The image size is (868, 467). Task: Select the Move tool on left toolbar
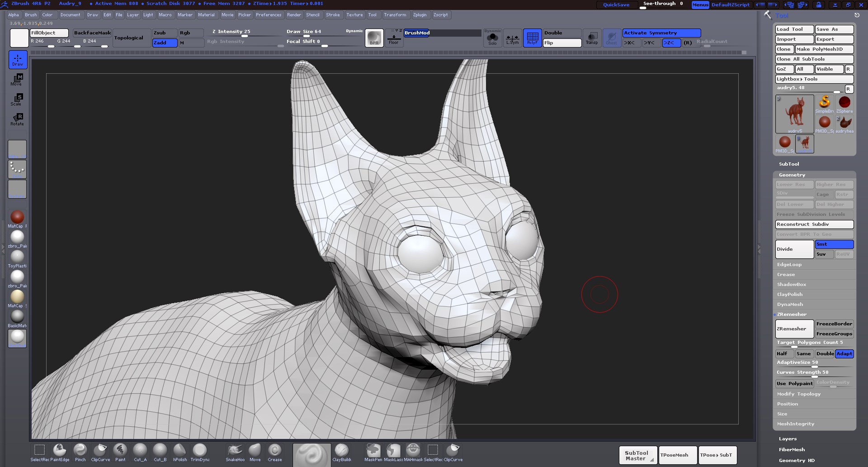(17, 79)
